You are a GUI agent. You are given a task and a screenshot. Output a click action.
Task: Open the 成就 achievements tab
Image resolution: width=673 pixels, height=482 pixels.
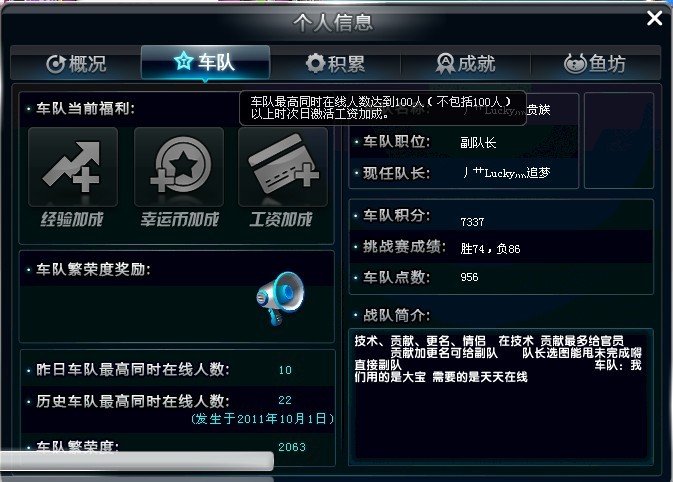(x=466, y=64)
